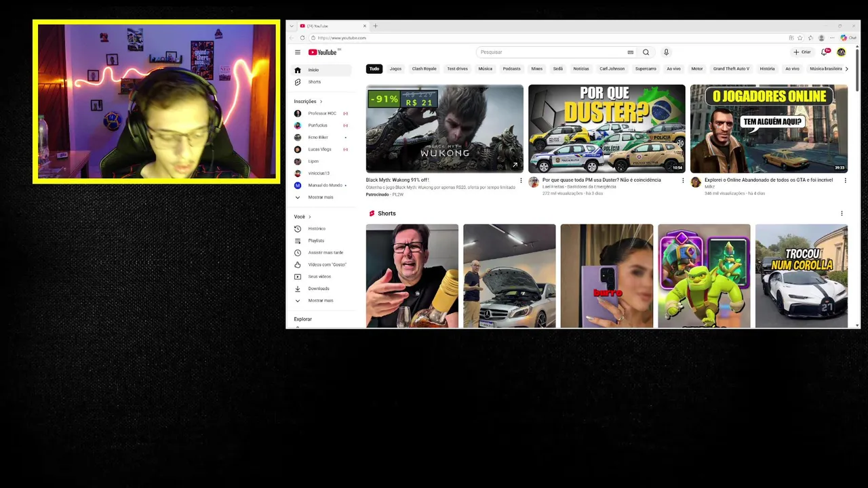Close the YouTube browser tab

pyautogui.click(x=364, y=26)
